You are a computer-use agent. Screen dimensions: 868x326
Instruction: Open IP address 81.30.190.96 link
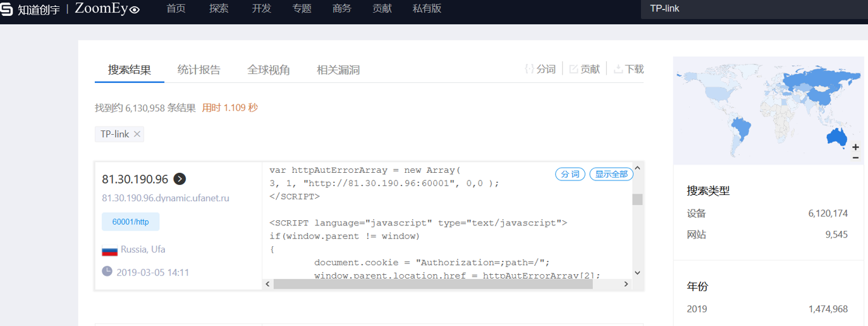click(x=135, y=179)
